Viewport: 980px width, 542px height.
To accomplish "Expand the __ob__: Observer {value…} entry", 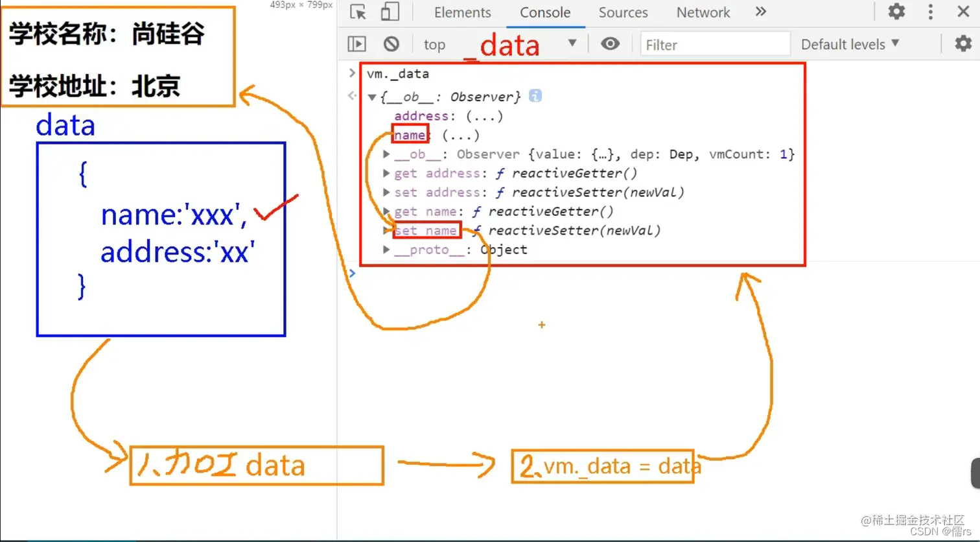I will coord(386,154).
